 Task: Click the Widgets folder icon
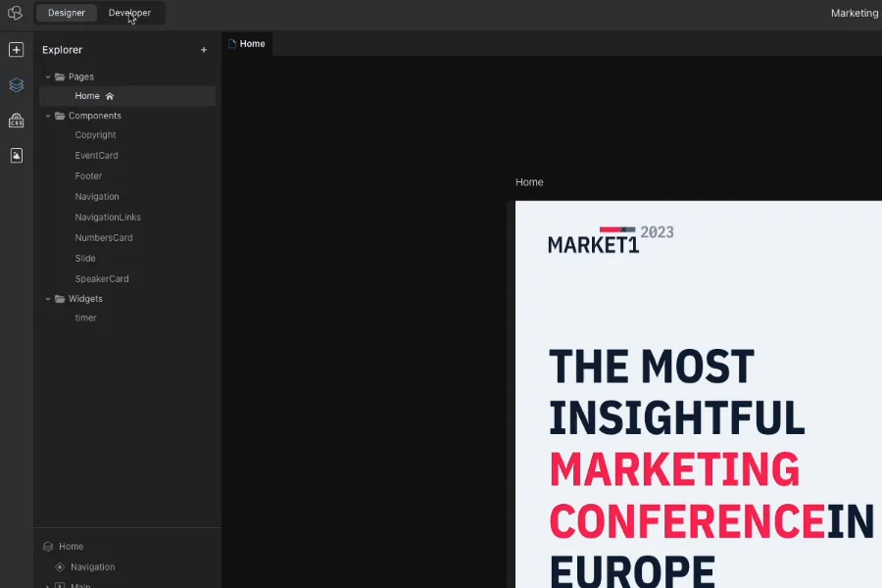pos(60,299)
